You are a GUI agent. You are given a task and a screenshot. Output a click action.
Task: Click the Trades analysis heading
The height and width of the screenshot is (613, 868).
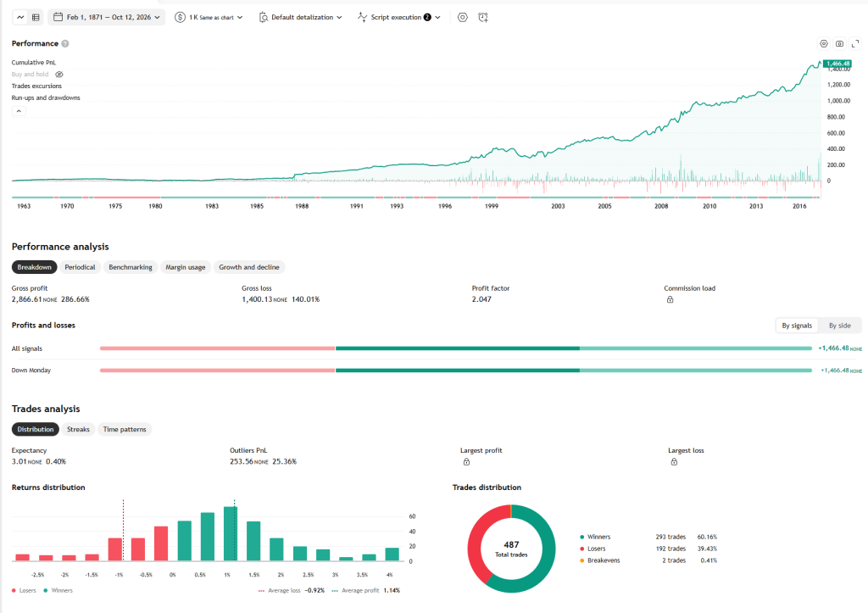coord(46,410)
